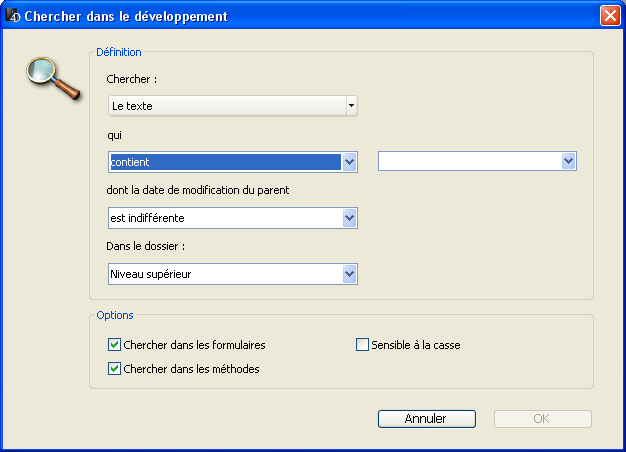The height and width of the screenshot is (452, 626).
Task: Uncheck "Chercher dans les méthodes"
Action: tap(114, 369)
